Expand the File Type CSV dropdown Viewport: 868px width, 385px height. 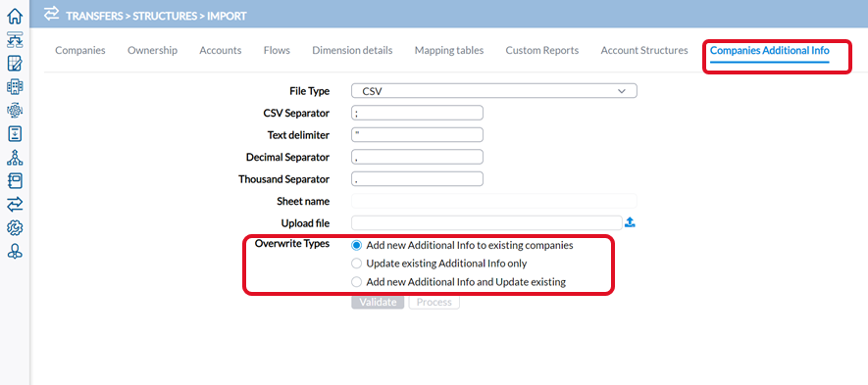(x=494, y=91)
